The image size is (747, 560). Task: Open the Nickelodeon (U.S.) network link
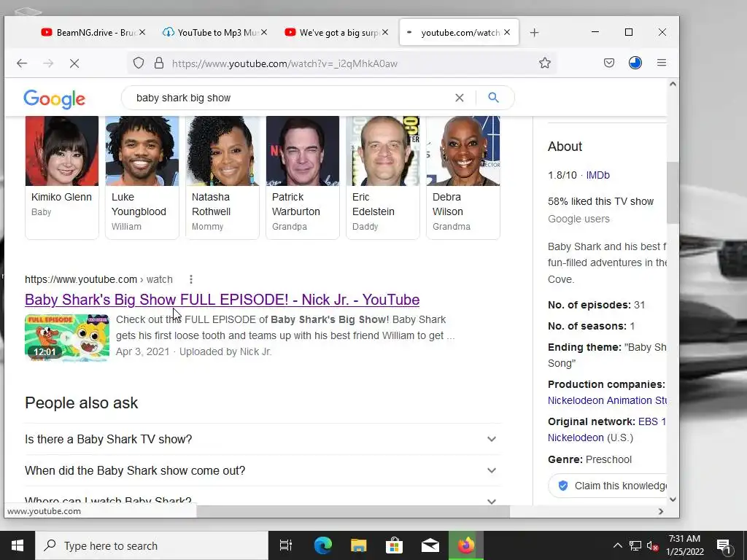(x=576, y=437)
